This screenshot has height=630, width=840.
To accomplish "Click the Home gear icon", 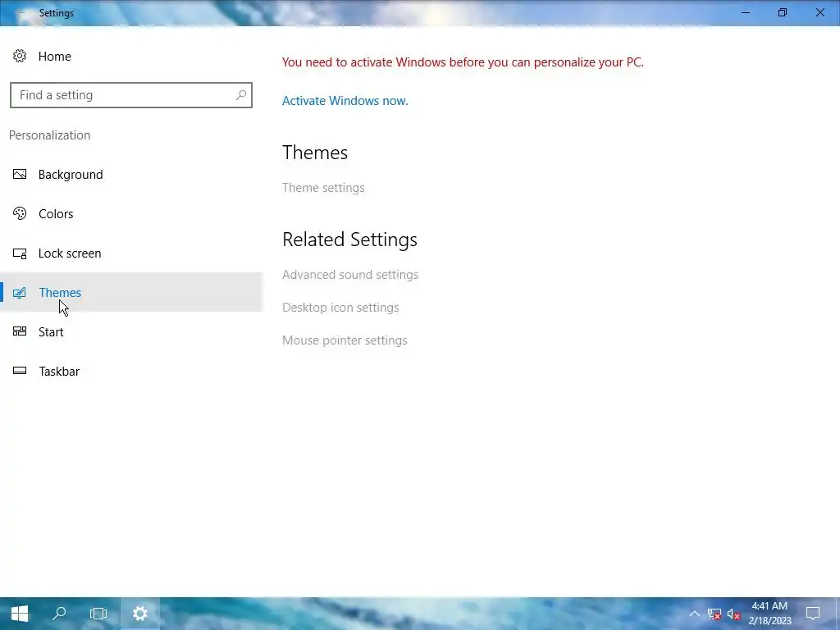I will [x=20, y=56].
